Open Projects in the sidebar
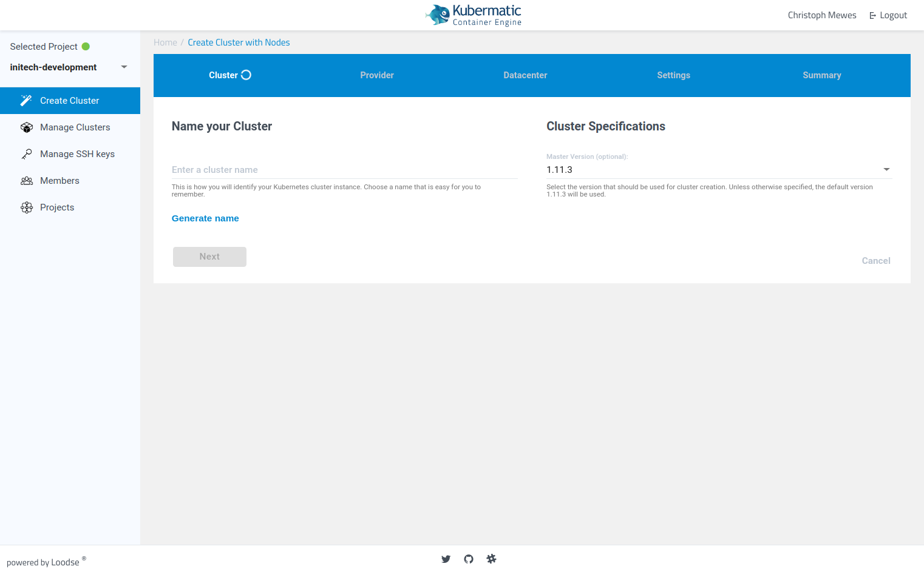Screen dimensions: 924x572 click(70, 207)
